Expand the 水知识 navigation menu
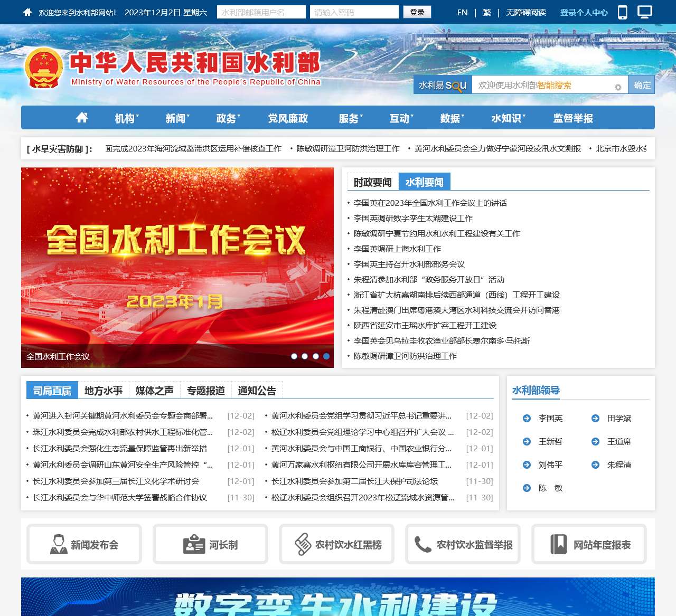676x616 pixels. pos(509,118)
